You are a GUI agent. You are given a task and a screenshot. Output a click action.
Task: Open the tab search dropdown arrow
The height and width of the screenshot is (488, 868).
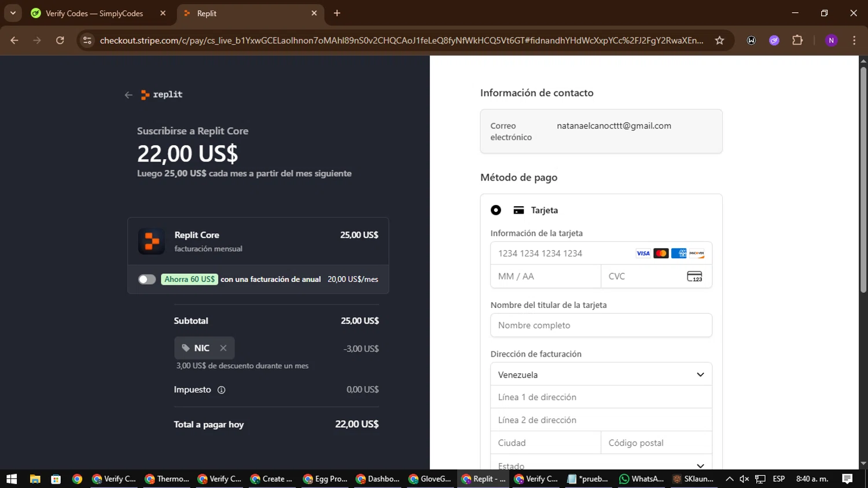[x=13, y=13]
